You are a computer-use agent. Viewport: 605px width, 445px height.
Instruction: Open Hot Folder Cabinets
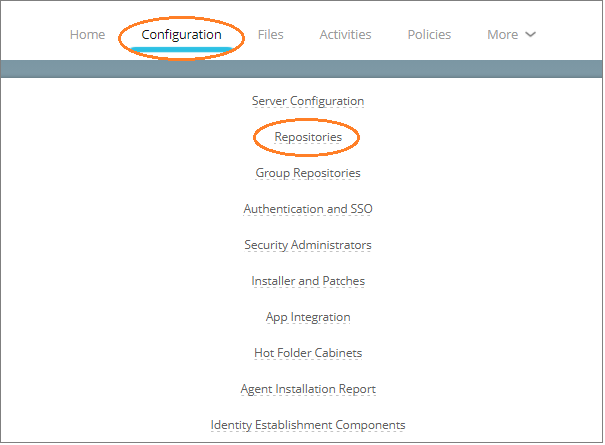308,353
